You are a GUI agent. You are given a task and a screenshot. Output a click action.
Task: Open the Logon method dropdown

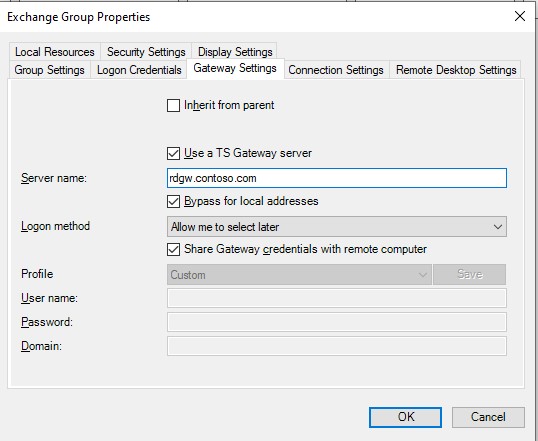tap(337, 227)
